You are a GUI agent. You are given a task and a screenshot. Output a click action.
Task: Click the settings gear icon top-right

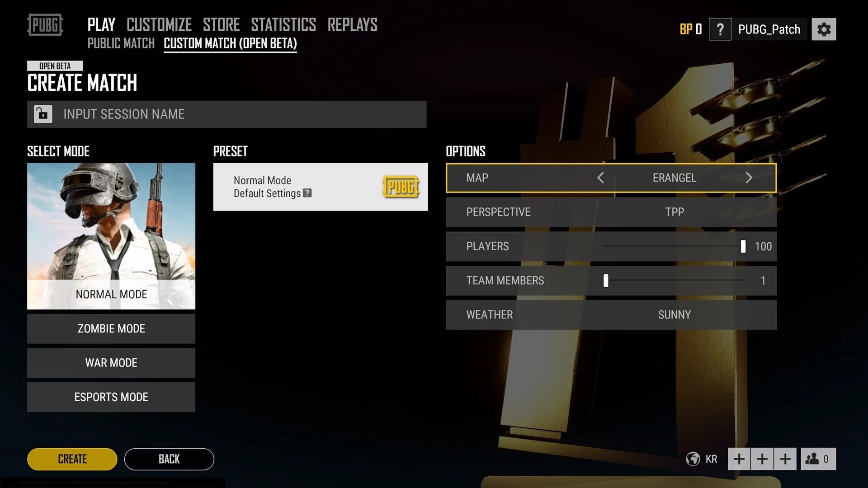824,28
